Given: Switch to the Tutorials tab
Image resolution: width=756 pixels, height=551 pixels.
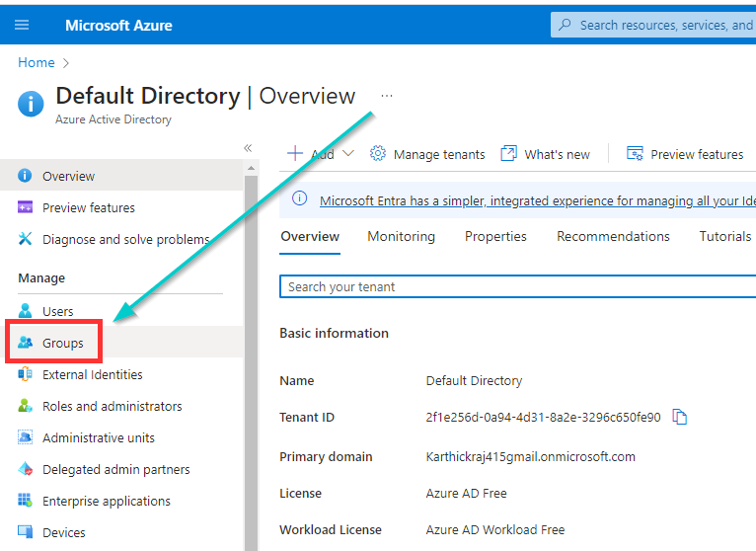Looking at the screenshot, I should pos(725,236).
